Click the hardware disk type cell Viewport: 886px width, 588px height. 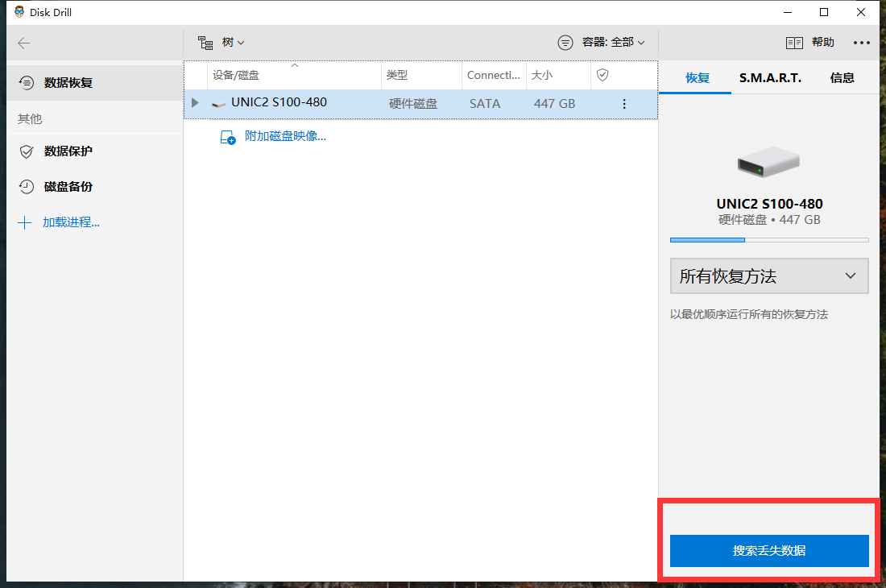413,104
